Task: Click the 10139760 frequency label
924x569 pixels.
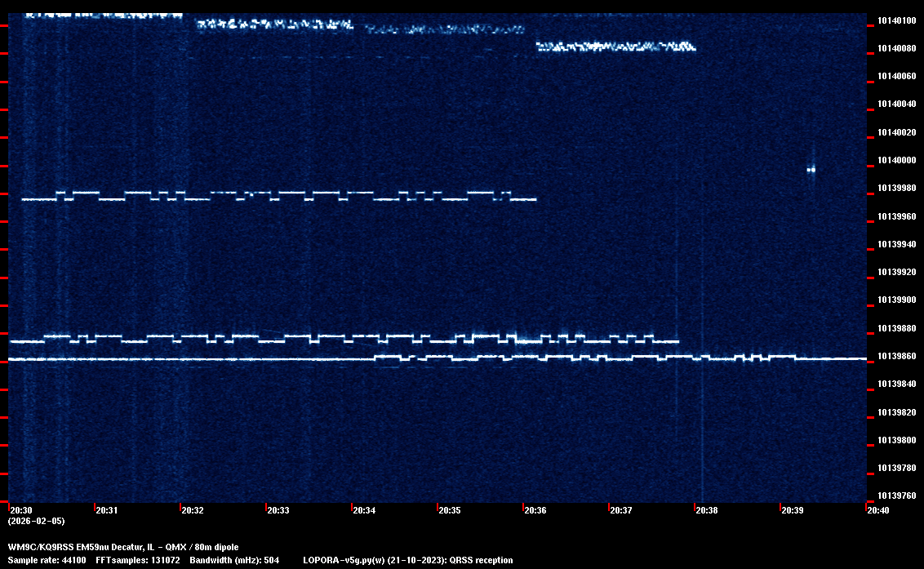Action: (896, 496)
